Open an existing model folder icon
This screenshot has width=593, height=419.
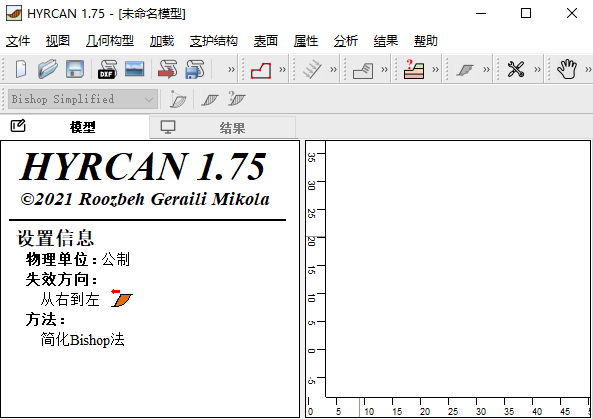coord(48,69)
